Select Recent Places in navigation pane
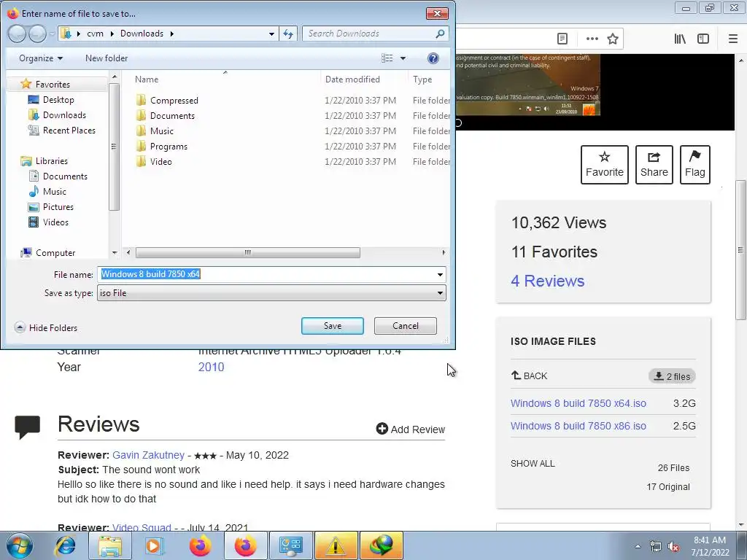The height and width of the screenshot is (560, 747). pos(69,130)
